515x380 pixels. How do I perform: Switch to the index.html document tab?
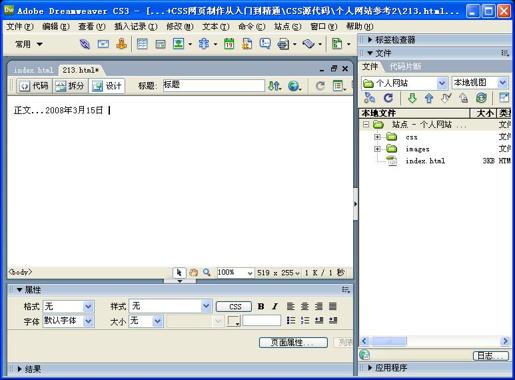pos(33,70)
